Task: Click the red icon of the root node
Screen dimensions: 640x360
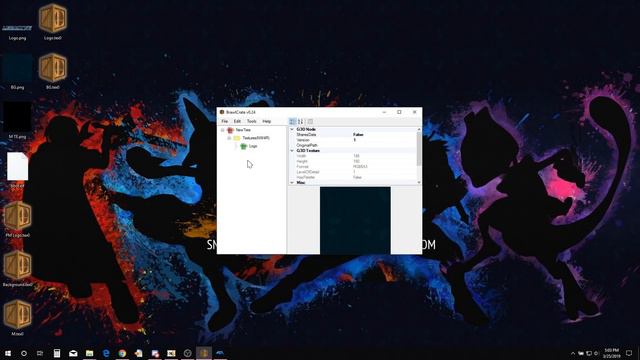Action: click(230, 130)
